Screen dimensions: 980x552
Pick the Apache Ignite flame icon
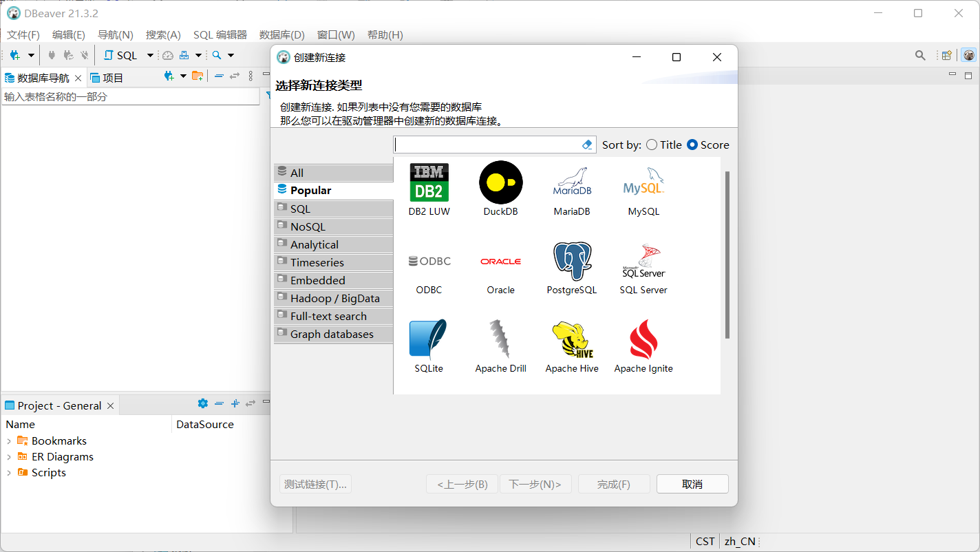(x=643, y=339)
